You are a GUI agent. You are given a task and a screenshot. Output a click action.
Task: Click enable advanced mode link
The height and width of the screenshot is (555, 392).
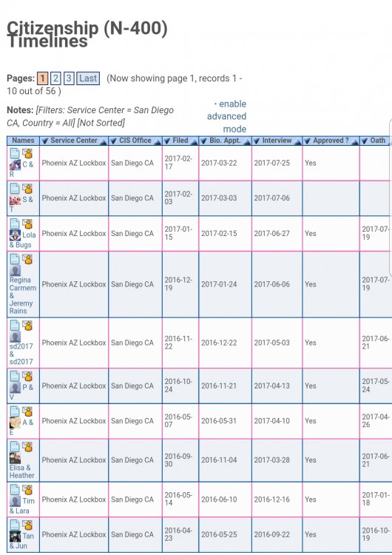pos(227,116)
